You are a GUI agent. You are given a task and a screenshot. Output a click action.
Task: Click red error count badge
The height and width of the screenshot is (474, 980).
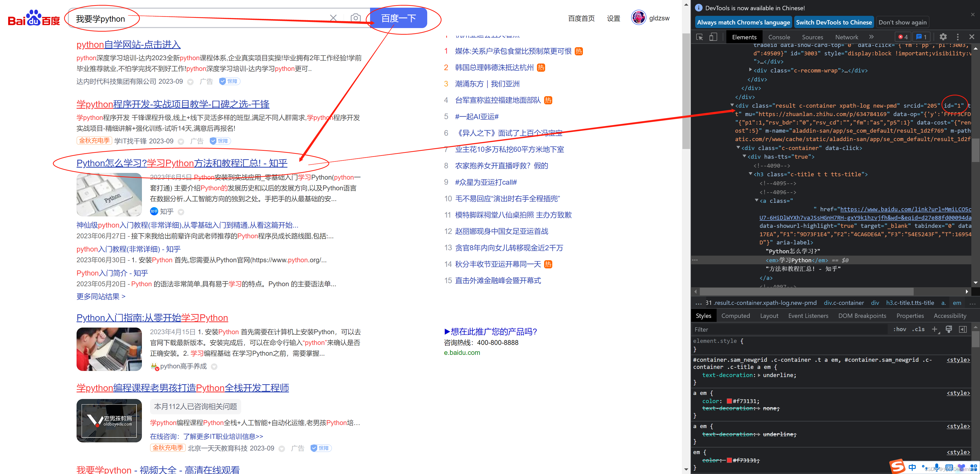tap(903, 37)
